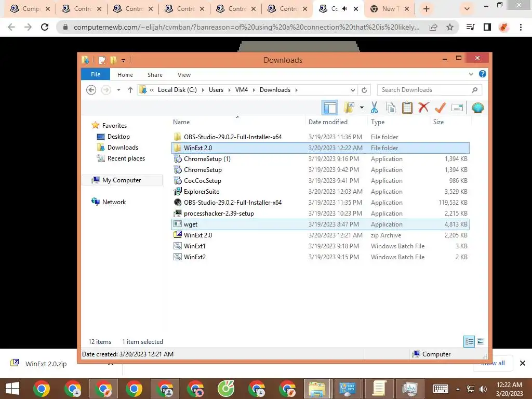Screen dimensions: 532x399
Task: Click Users in the address breadcrumb
Action: [x=216, y=90]
